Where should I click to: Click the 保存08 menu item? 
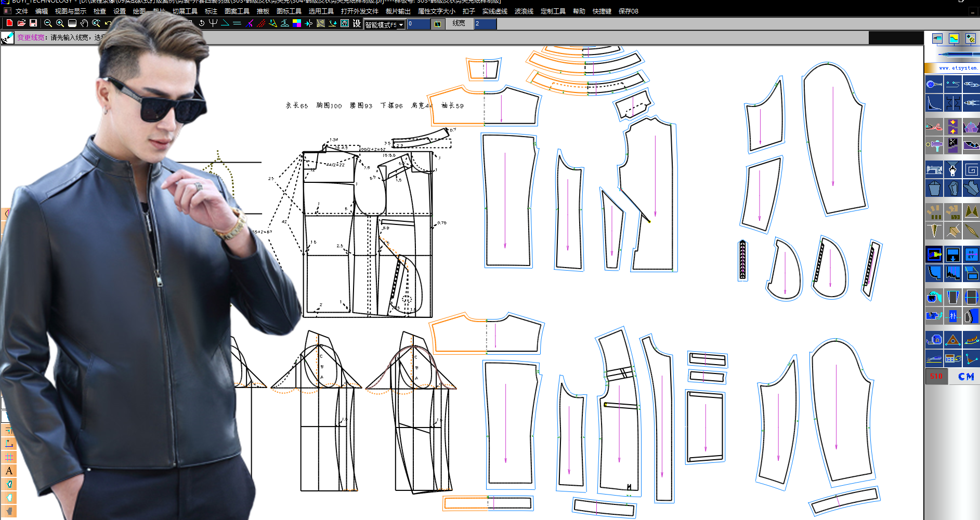629,11
